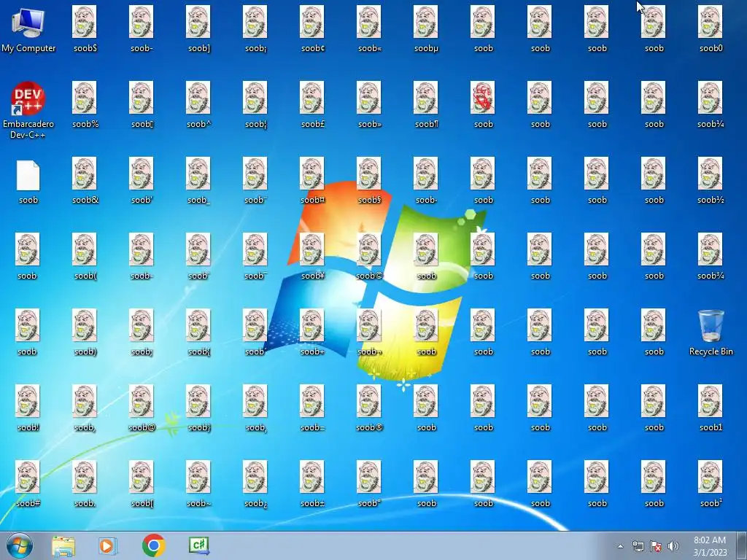
Task: Select the soob® file icon
Action: (368, 401)
